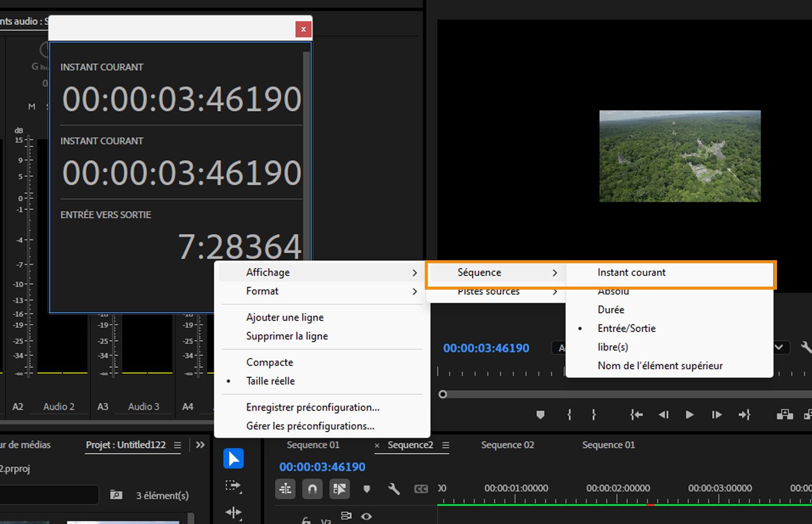Click the 3 élément(s) count label

pyautogui.click(x=162, y=495)
